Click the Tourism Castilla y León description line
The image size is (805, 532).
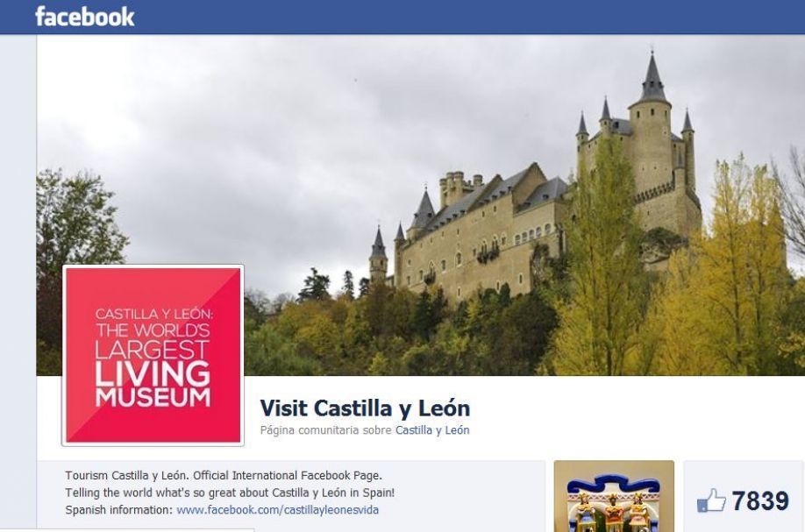point(224,476)
